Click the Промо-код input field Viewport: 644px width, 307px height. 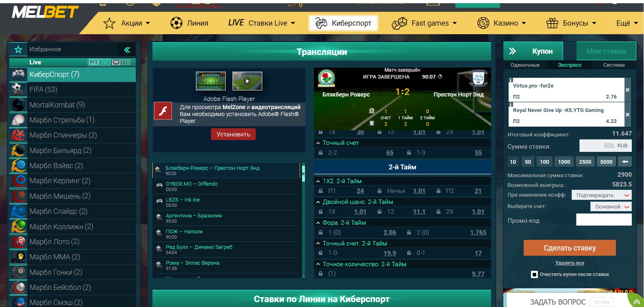604,219
